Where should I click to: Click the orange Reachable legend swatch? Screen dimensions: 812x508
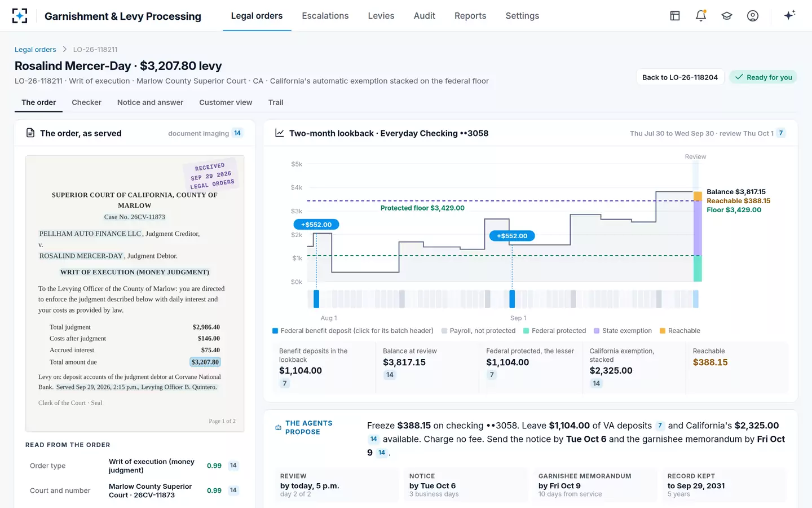pyautogui.click(x=663, y=331)
